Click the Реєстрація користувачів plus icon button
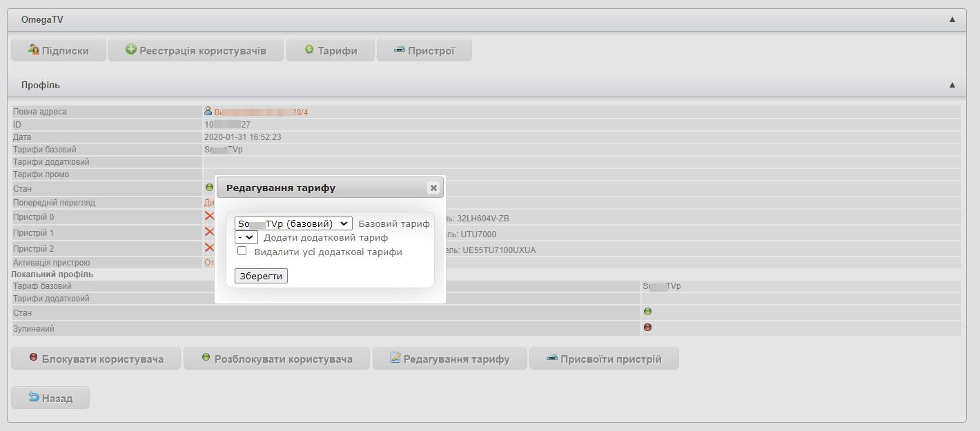The height and width of the screenshot is (431, 980). click(x=196, y=50)
